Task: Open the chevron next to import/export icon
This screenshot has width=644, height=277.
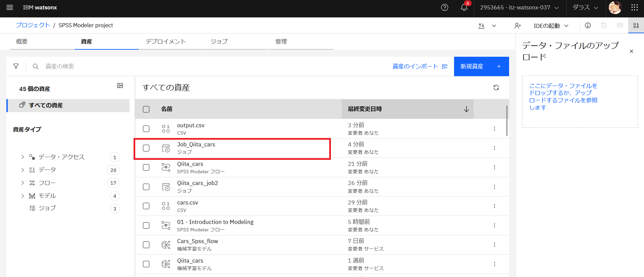Action: [x=494, y=26]
